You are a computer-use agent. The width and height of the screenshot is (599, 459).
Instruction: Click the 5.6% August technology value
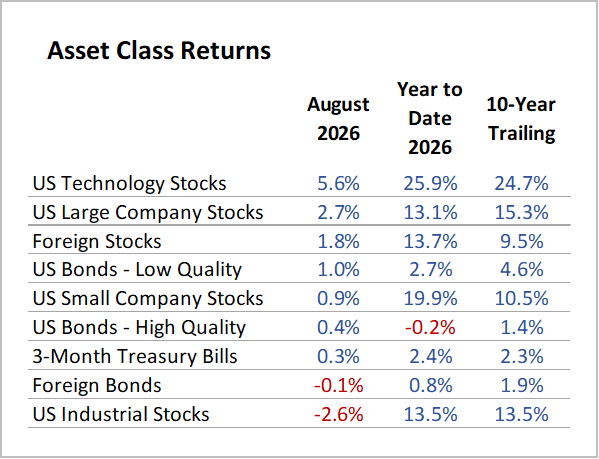pos(338,183)
